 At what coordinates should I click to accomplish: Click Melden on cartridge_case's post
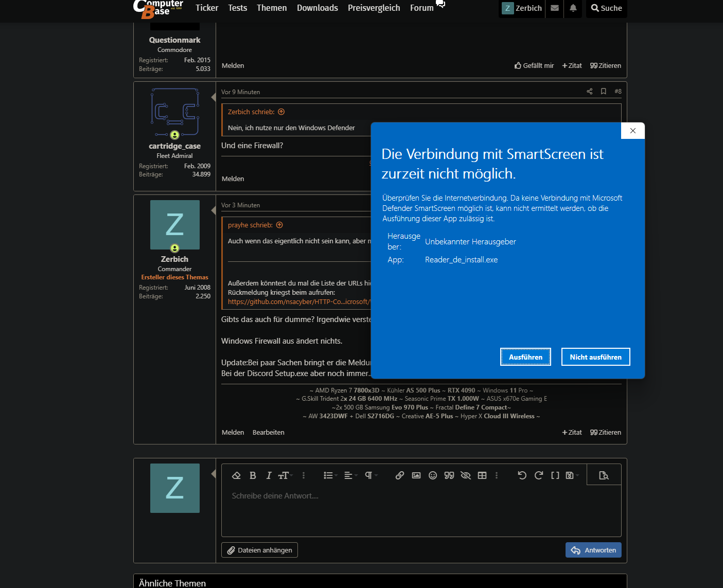pos(233,179)
